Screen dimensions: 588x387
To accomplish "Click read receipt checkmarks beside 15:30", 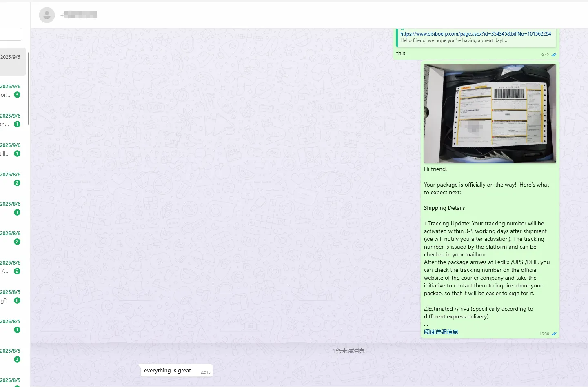I will click(554, 334).
